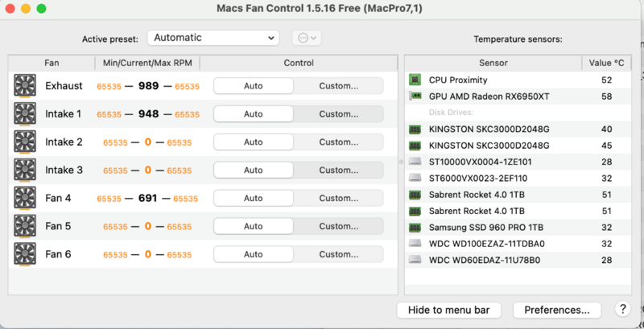
Task: Click the first KINGSTON SKC3000D2048G SSD icon
Action: point(415,130)
